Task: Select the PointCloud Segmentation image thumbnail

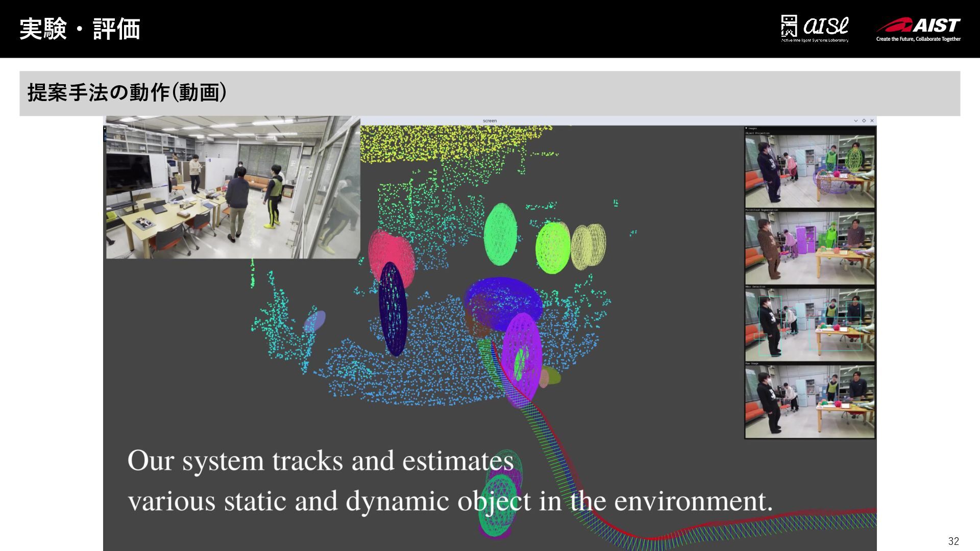Action: click(810, 248)
